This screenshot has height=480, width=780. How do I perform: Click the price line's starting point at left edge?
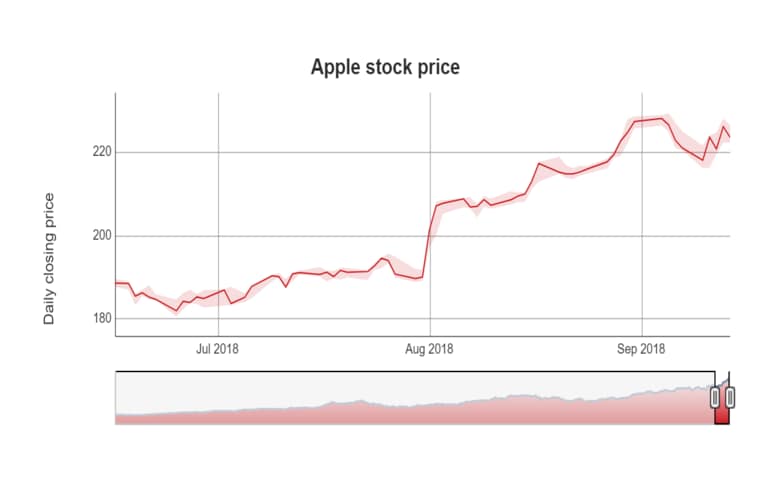coord(116,283)
